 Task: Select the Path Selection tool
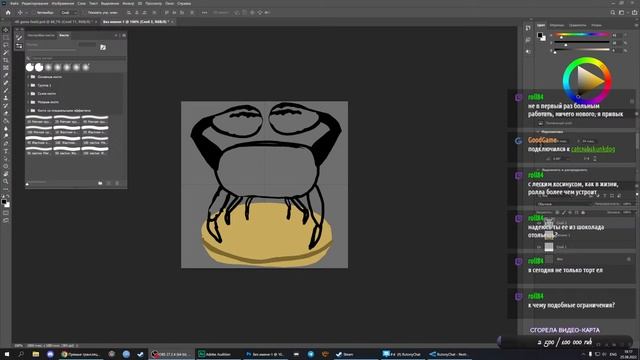click(6, 158)
